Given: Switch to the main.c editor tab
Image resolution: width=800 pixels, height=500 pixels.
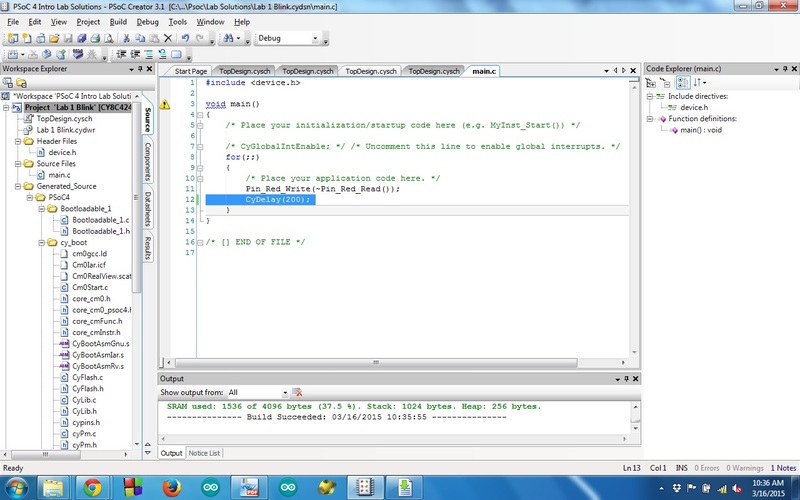Looking at the screenshot, I should click(484, 71).
